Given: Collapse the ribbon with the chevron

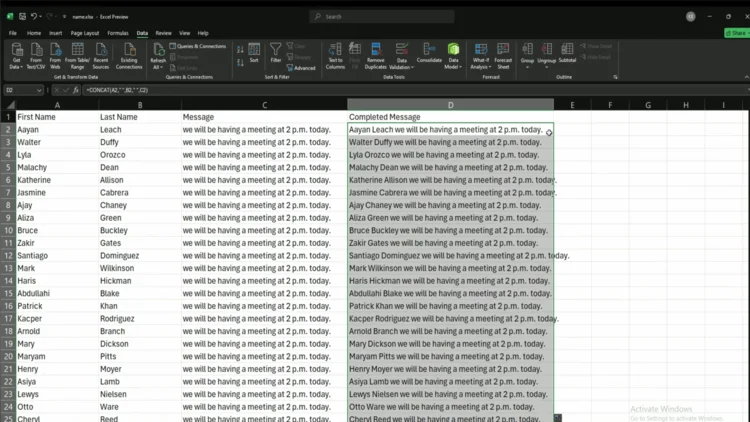Looking at the screenshot, I should click(x=746, y=77).
